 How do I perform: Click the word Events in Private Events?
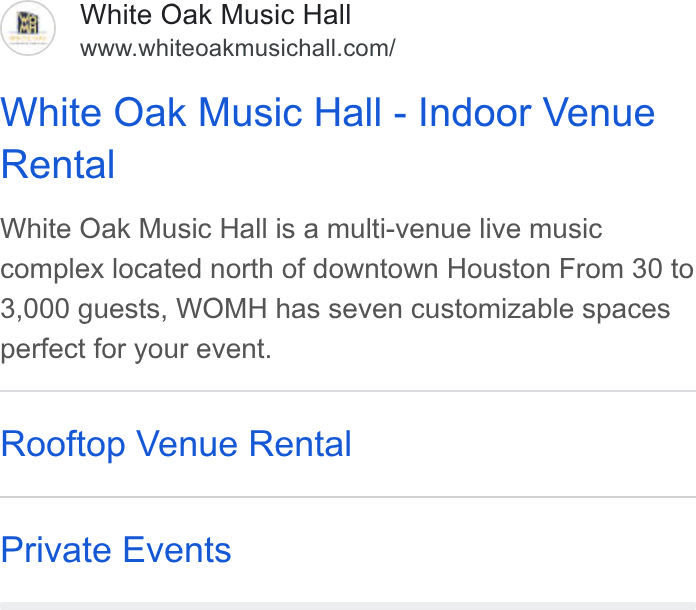tap(177, 550)
